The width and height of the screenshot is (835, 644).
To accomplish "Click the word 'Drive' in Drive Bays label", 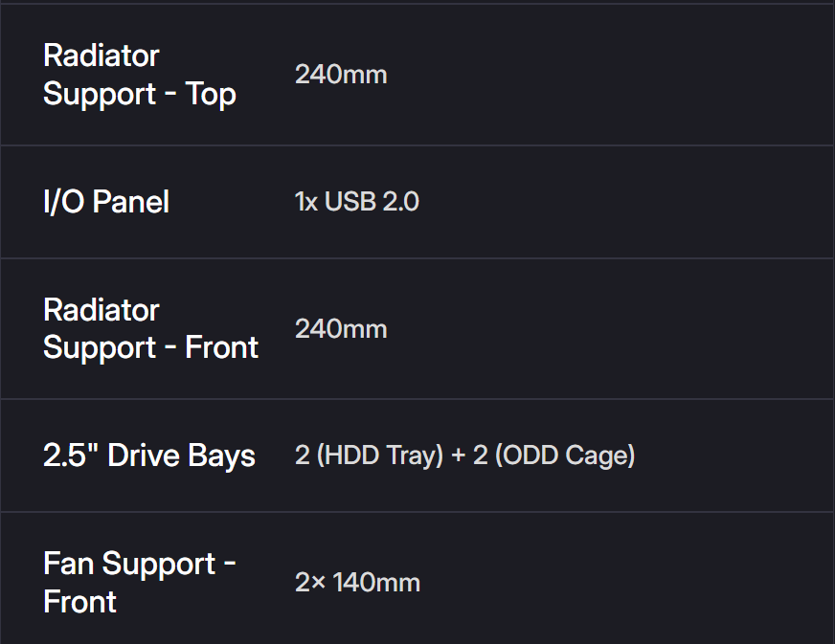I will pos(142,455).
